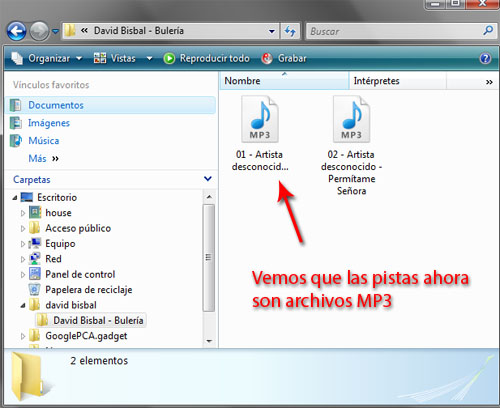The image size is (500, 408).
Task: Click the Música folder icon
Action: point(15,141)
